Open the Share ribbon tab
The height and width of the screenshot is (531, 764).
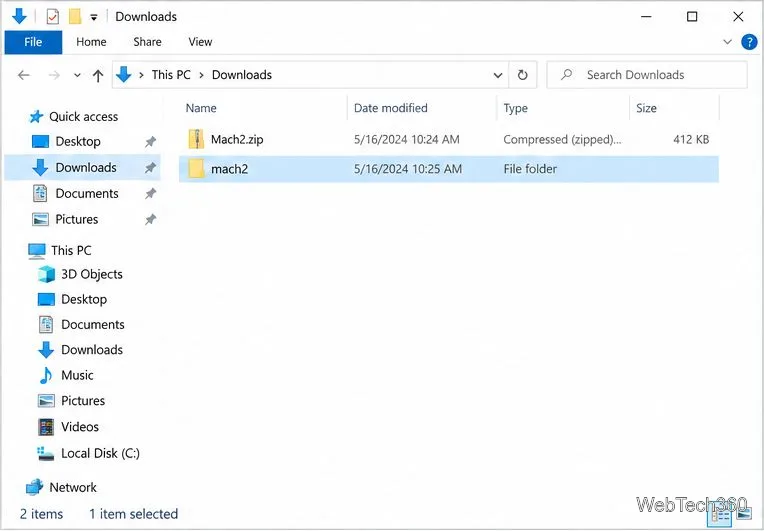click(147, 42)
